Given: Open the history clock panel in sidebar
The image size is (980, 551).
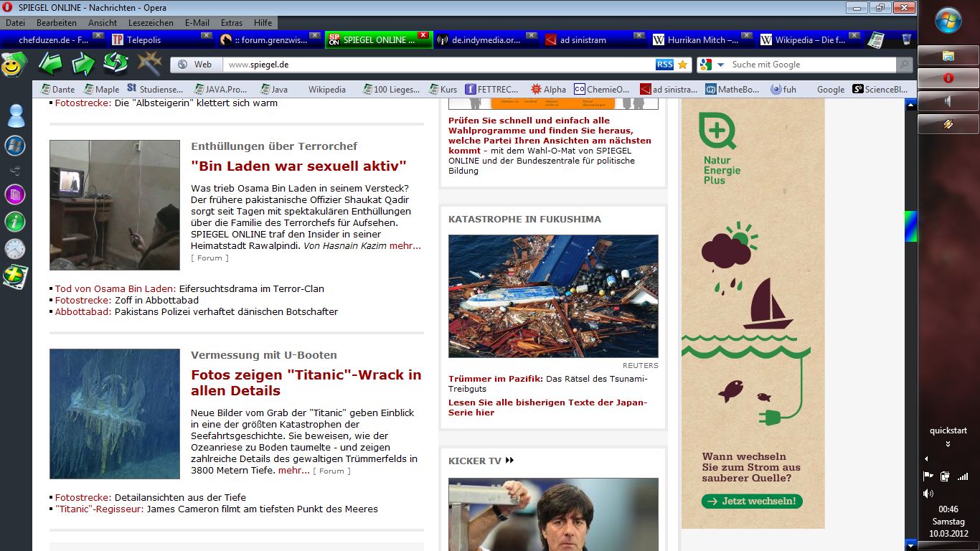Looking at the screenshot, I should tap(15, 249).
